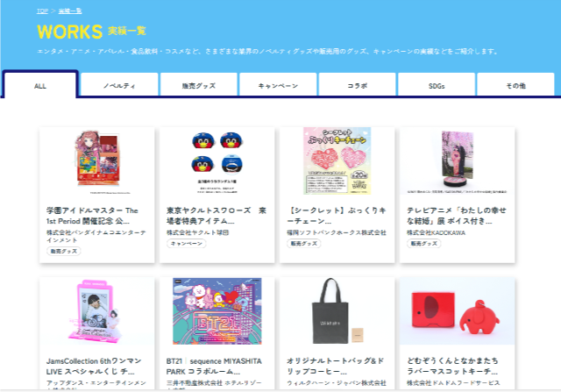Open the SDGs tab
Image resolution: width=561 pixels, height=392 pixels.
coord(437,85)
